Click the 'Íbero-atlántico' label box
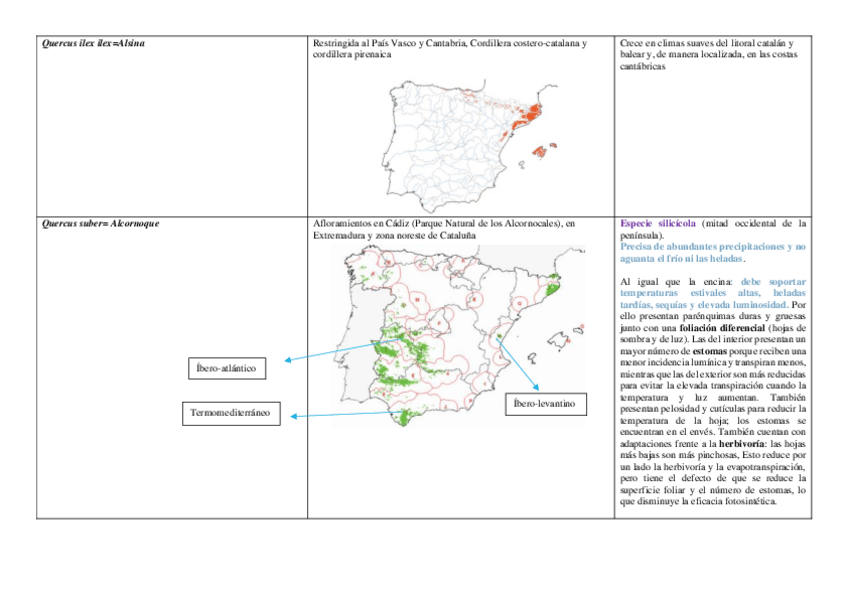The height and width of the screenshot is (599, 848). point(226,368)
